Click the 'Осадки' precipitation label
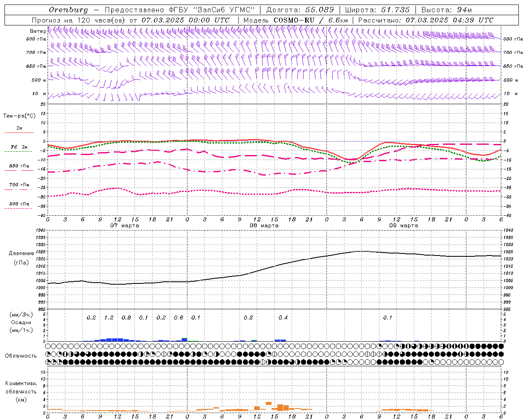Screen dimensions: 525x420 tap(21, 322)
